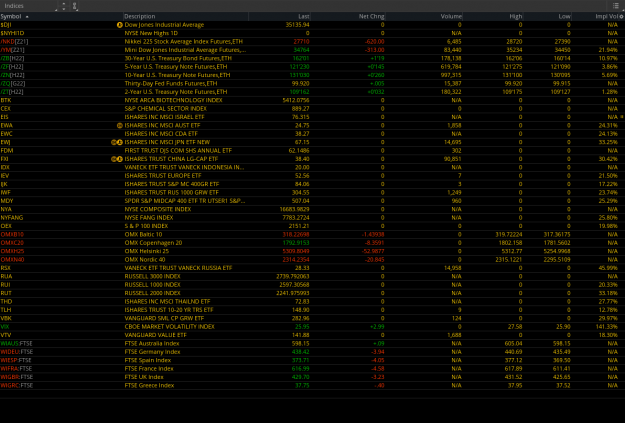Select the THD symbol row

6,301
